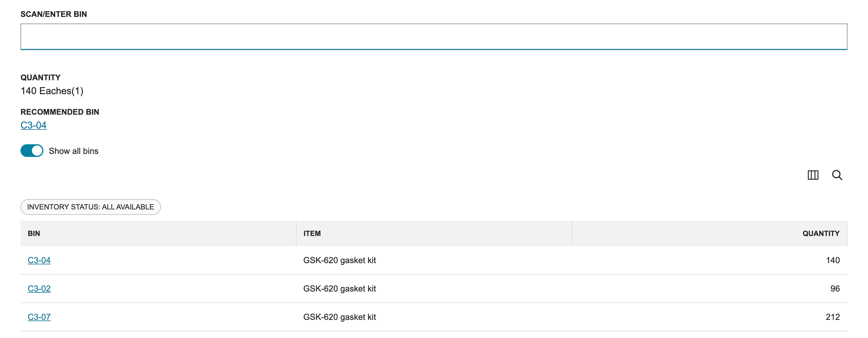This screenshot has height=338, width=868.
Task: Open the recommended bin C3-04 link
Action: [x=34, y=125]
